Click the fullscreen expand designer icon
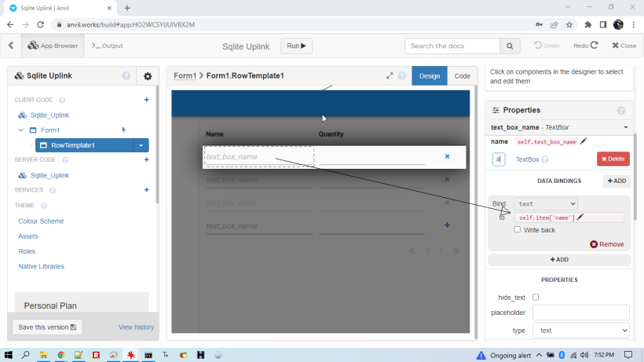 [x=390, y=76]
